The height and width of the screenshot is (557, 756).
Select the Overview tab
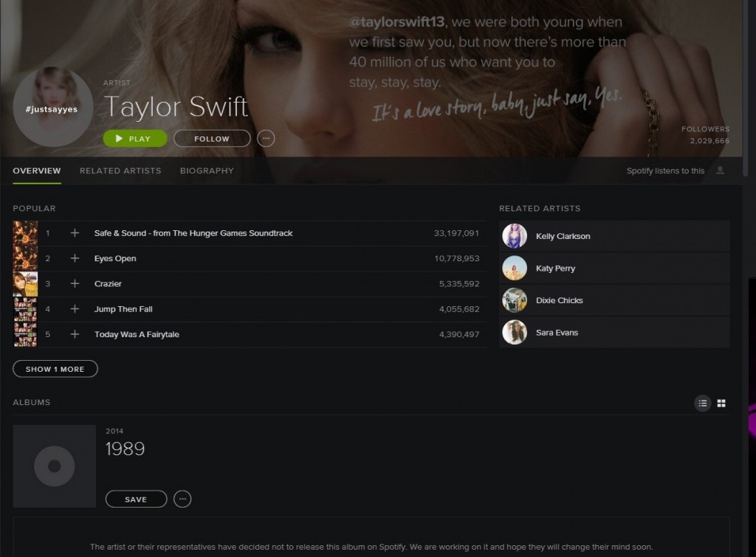coord(37,170)
